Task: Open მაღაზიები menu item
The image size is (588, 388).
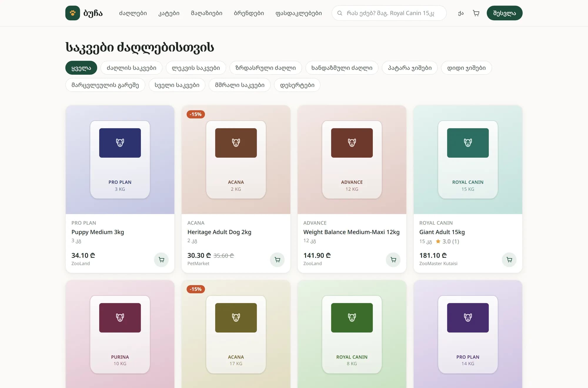Action: [207, 13]
